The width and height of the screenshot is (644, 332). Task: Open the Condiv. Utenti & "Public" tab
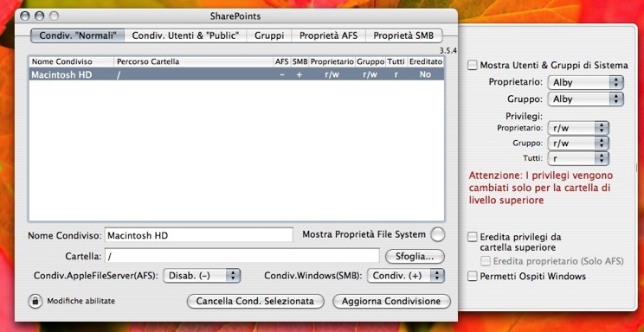[185, 35]
